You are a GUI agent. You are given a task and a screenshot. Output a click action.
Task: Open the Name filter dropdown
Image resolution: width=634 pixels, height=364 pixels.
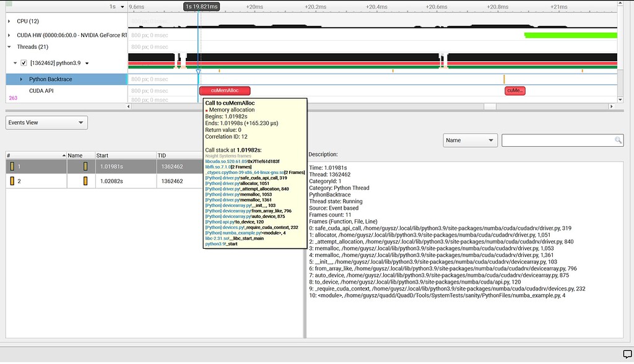point(471,140)
